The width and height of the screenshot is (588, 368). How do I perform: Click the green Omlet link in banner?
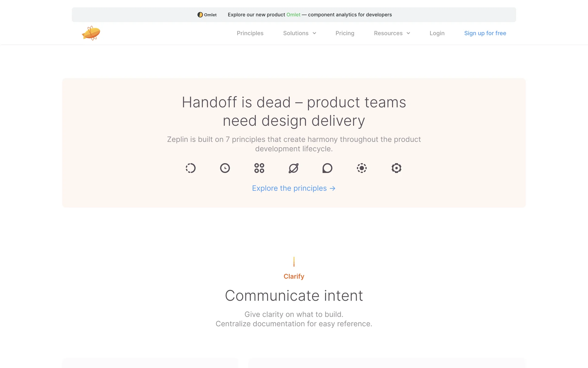pos(293,15)
